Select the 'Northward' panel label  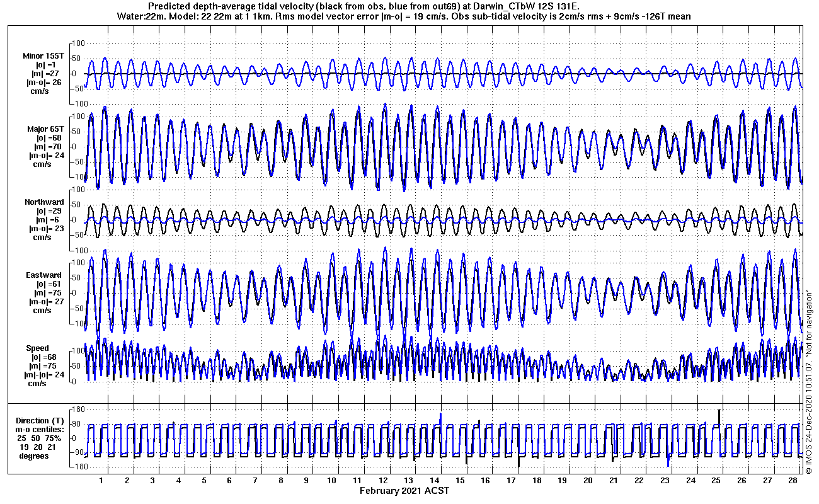[45, 202]
